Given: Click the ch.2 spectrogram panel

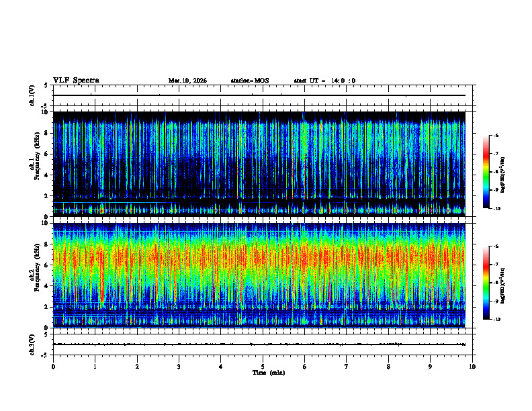Looking at the screenshot, I should coord(259,275).
